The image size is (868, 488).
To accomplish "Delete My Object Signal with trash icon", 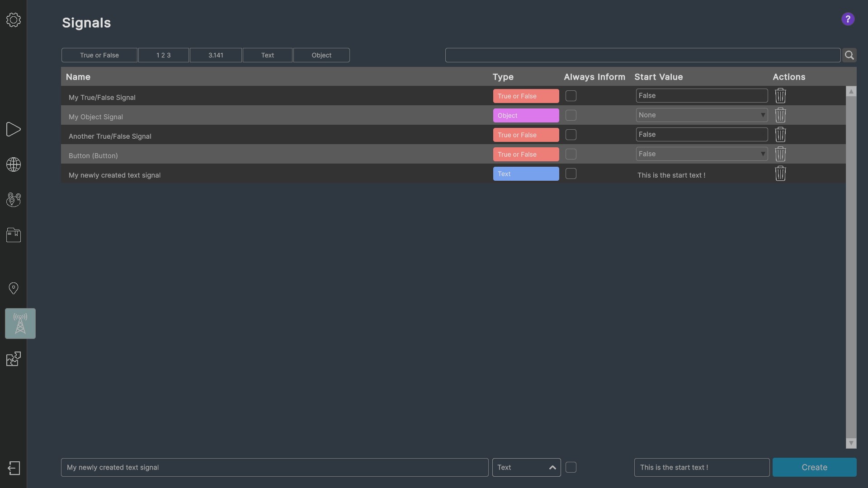I will (780, 115).
